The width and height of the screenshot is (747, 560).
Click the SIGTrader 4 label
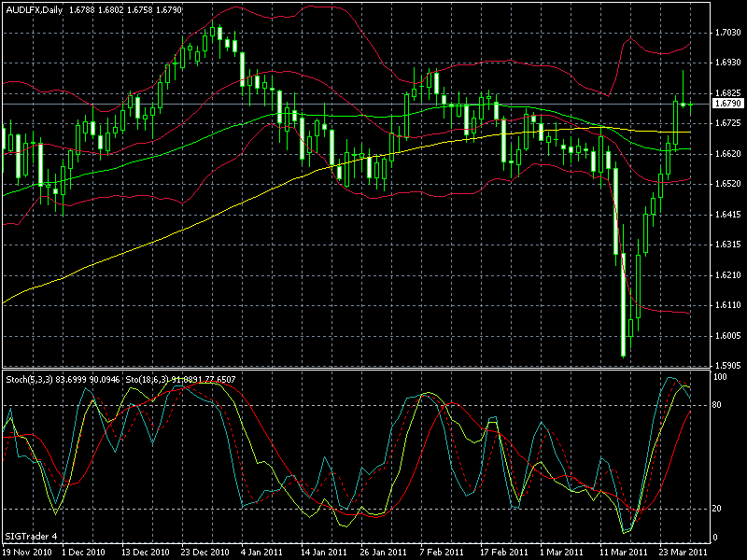pos(32,536)
